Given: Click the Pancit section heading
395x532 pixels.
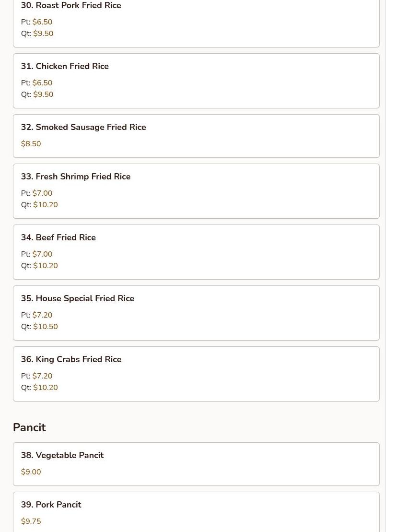Looking at the screenshot, I should (x=29, y=427).
